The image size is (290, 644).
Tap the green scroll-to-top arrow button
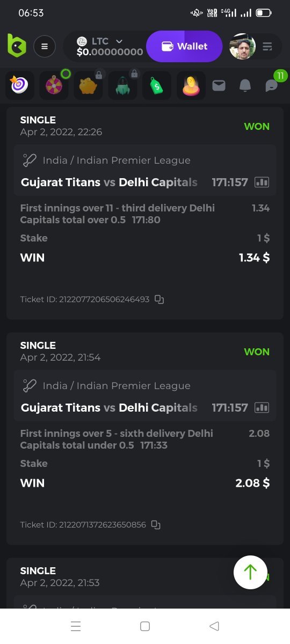(x=250, y=572)
